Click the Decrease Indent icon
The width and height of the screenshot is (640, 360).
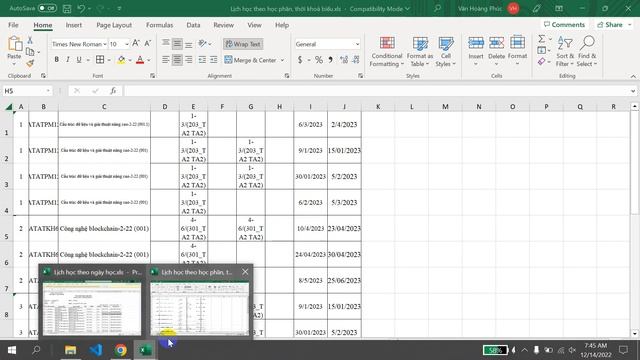(202, 60)
